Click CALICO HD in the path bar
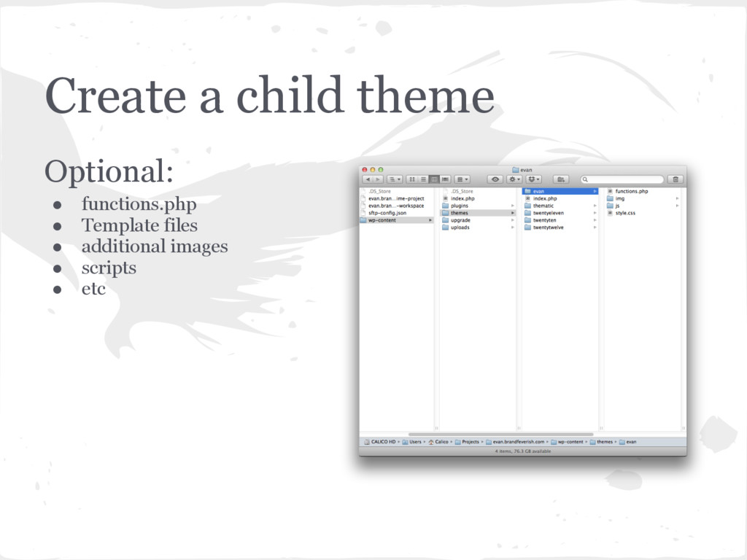This screenshot has height=560, width=747. point(379,442)
